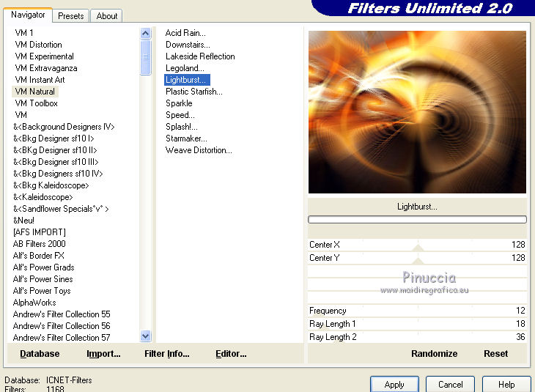Click the Ray Length 1 slider
535x392 pixels.
(x=417, y=324)
